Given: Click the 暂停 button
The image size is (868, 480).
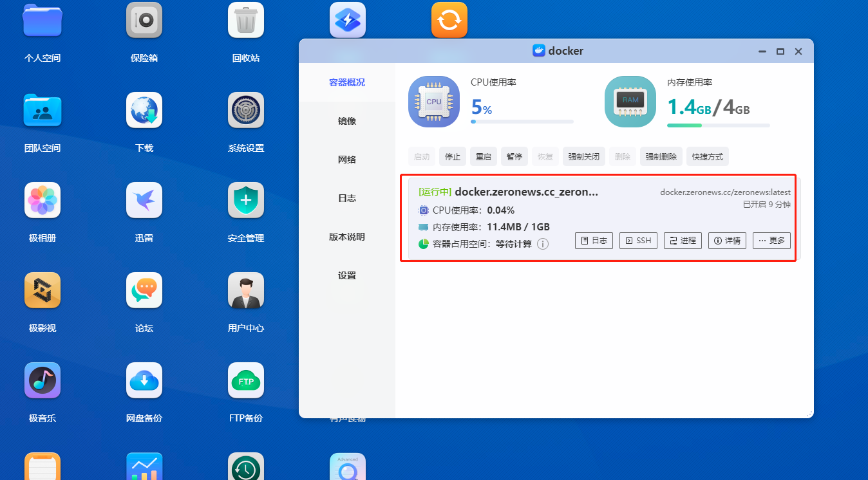Looking at the screenshot, I should point(514,156).
